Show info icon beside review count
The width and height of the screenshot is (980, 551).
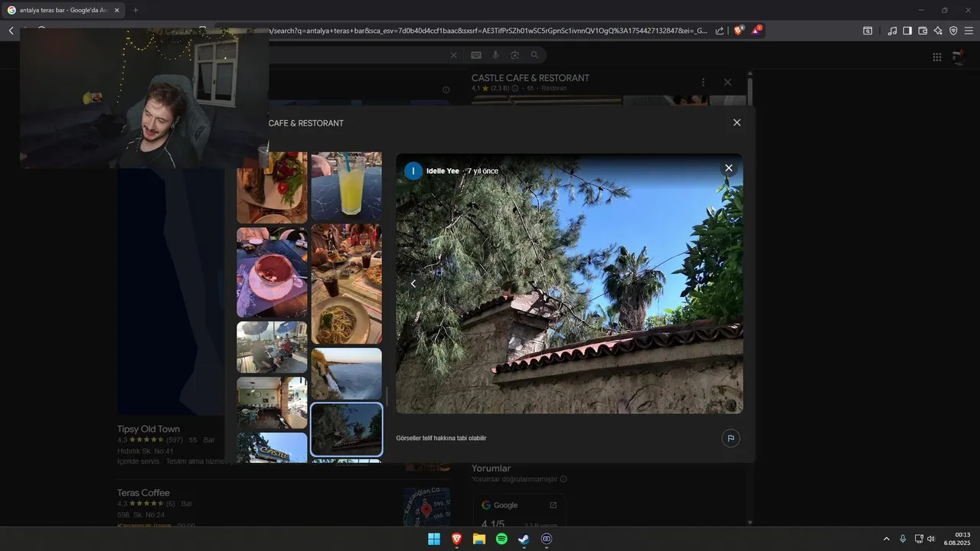514,89
